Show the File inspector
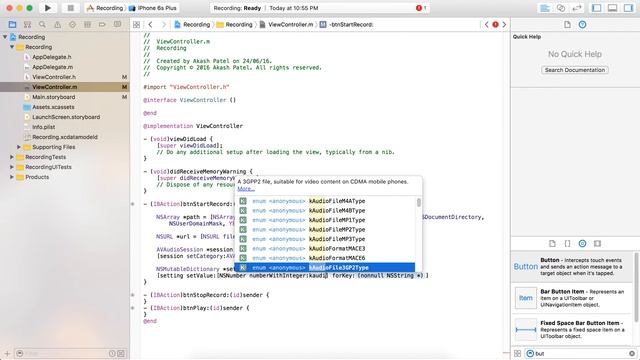The height and width of the screenshot is (360, 640). pyautogui.click(x=567, y=24)
